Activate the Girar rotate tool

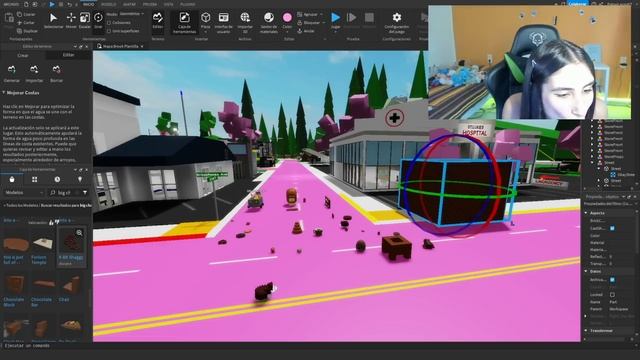[98, 20]
